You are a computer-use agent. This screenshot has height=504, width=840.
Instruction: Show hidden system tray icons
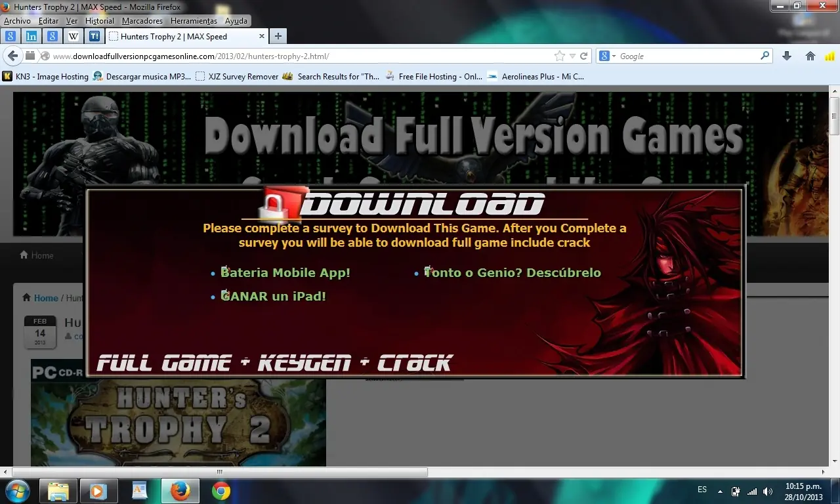(x=721, y=491)
